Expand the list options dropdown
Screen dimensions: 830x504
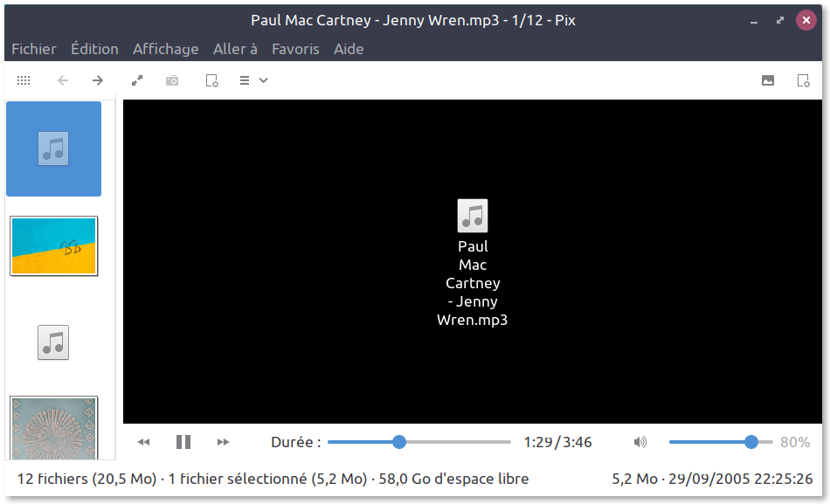point(253,80)
